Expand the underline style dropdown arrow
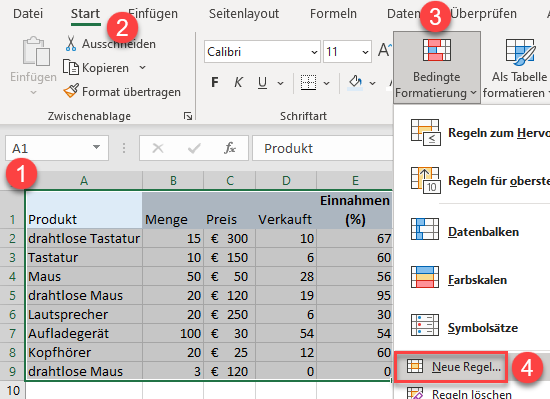 click(280, 83)
